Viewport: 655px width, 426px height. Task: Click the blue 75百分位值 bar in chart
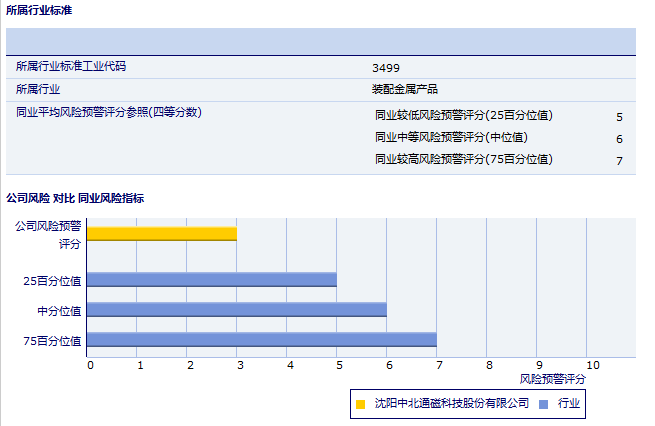262,340
